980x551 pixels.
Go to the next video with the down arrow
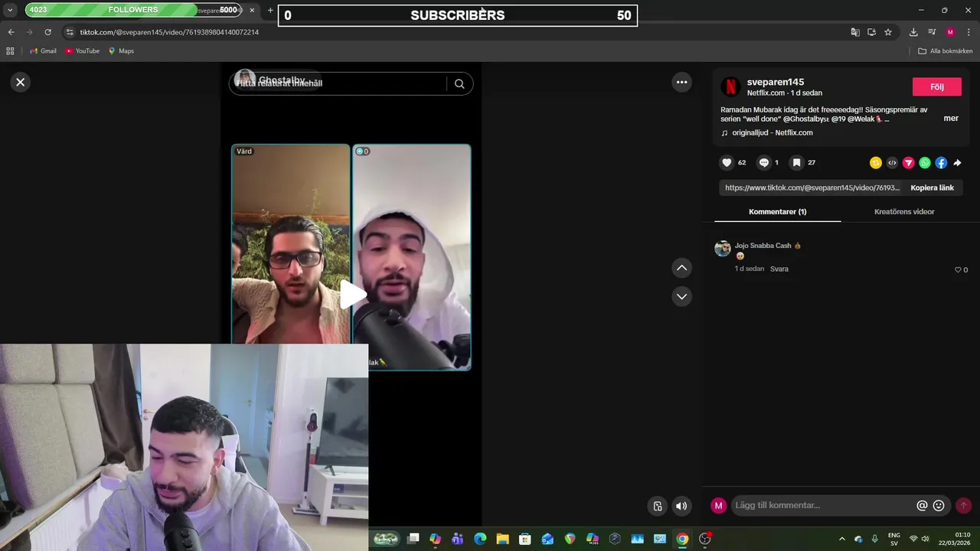click(681, 296)
